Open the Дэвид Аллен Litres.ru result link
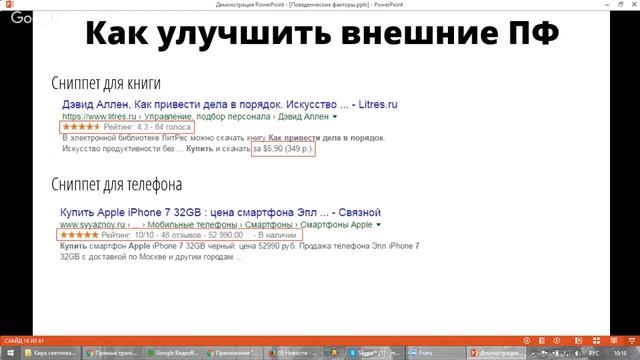This screenshot has height=360, width=640. pos(229,104)
